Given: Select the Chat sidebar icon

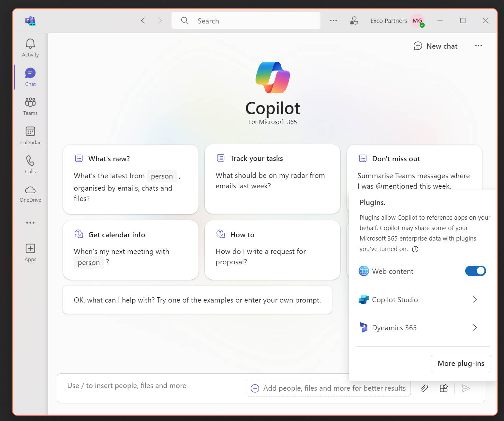Looking at the screenshot, I should [30, 77].
